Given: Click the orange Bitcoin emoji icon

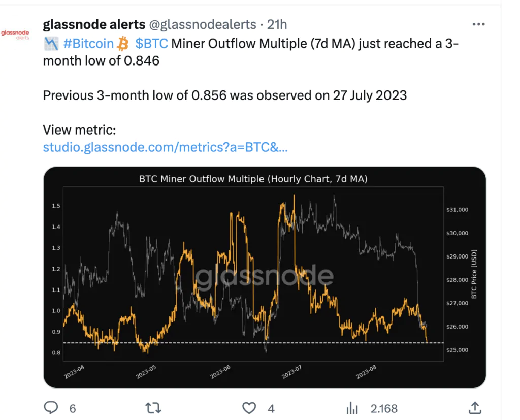Looking at the screenshot, I should 123,44.
